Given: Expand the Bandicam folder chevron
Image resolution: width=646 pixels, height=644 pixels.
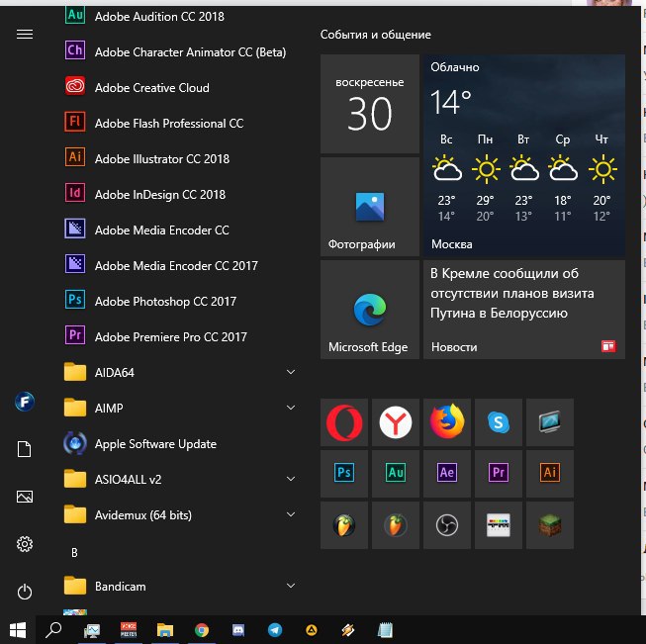Looking at the screenshot, I should pyautogui.click(x=291, y=586).
